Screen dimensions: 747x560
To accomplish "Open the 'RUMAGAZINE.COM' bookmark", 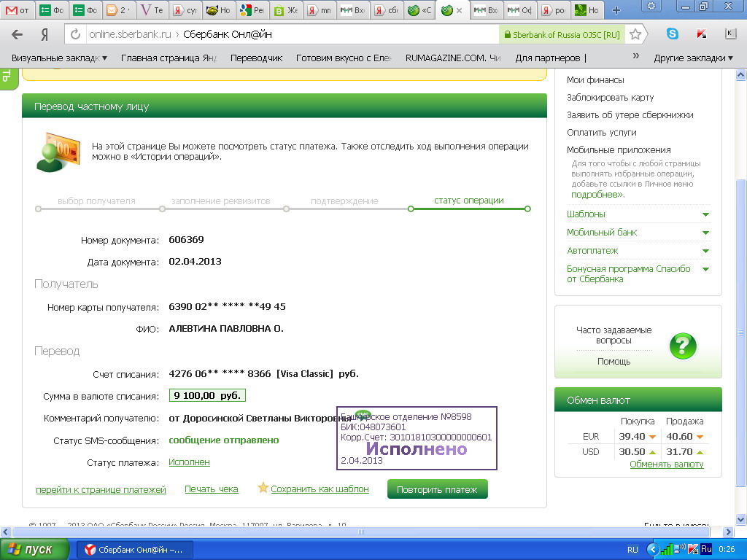I will point(453,58).
